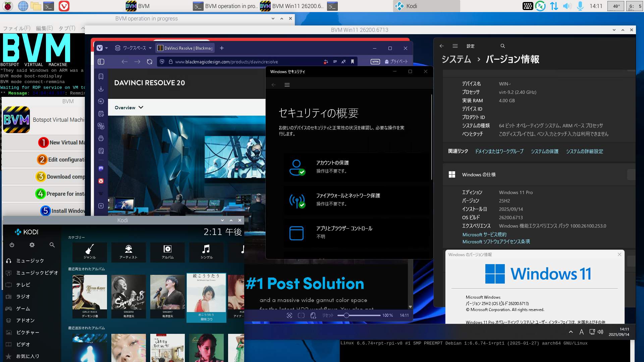This screenshot has height=362, width=644.
Task: Open the on-screen keyboard tray icon
Action: [528, 6]
